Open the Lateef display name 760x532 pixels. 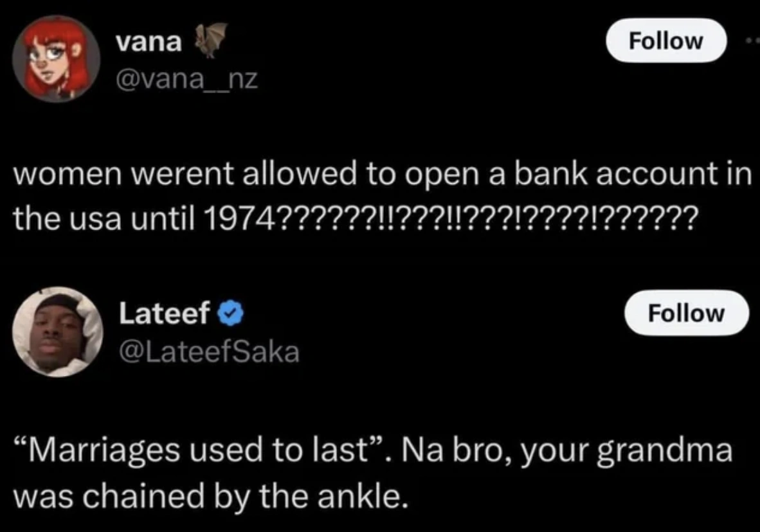(165, 314)
